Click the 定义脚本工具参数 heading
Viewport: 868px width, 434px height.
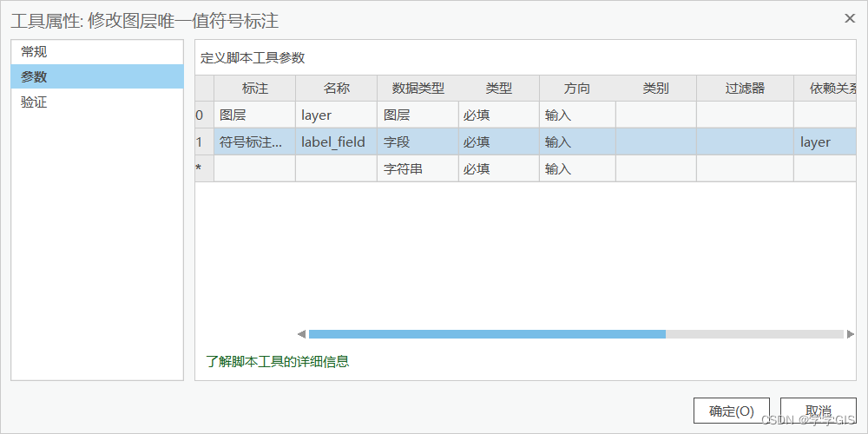pyautogui.click(x=253, y=57)
